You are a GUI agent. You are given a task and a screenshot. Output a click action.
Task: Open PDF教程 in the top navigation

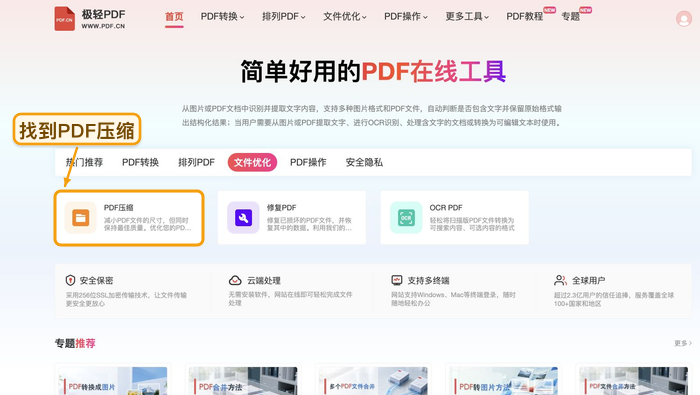pyautogui.click(x=525, y=17)
